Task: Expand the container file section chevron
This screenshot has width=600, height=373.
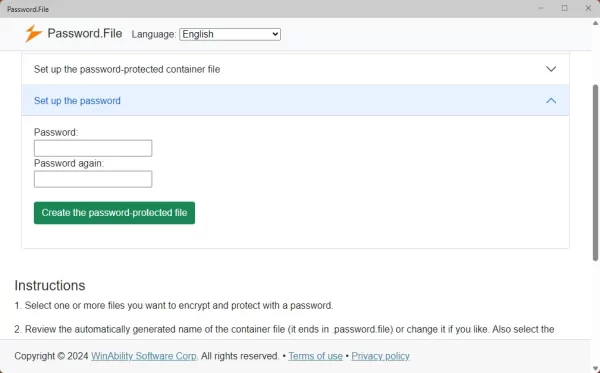Action: (551, 69)
